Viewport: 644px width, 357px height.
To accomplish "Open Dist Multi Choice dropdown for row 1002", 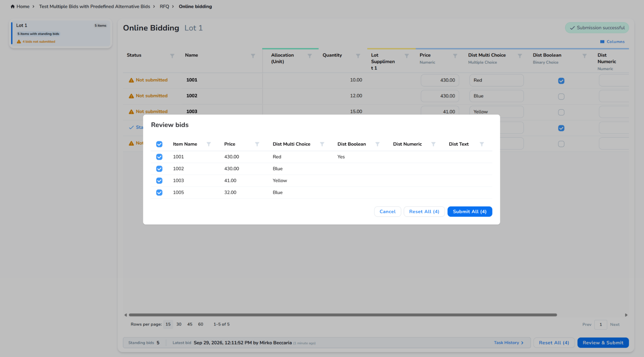I will click(496, 96).
